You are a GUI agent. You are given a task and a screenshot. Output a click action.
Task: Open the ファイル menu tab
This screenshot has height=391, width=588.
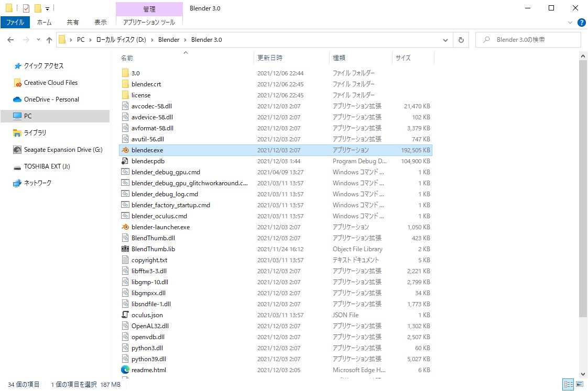coord(15,23)
